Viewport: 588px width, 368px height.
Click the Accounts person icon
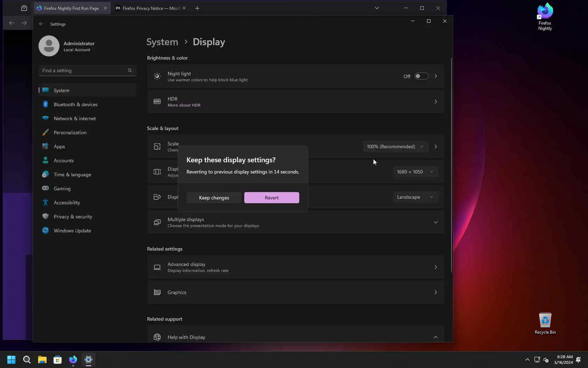[x=45, y=161]
